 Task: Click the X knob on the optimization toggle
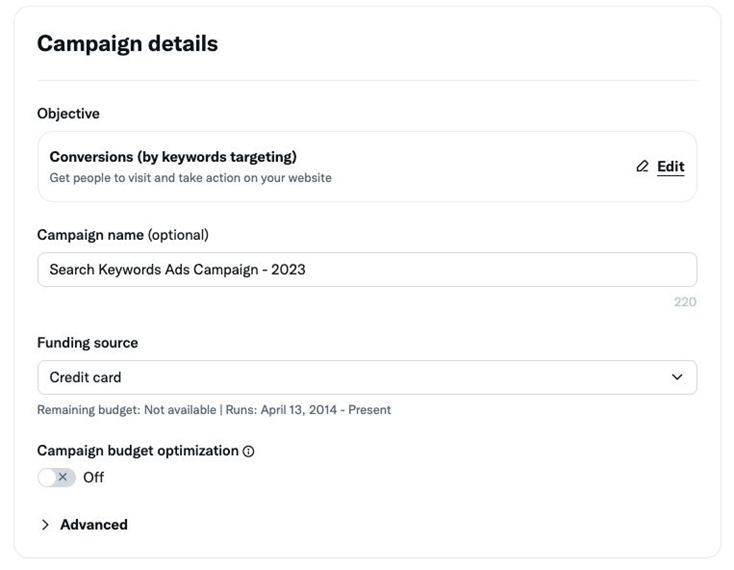pyautogui.click(x=63, y=477)
